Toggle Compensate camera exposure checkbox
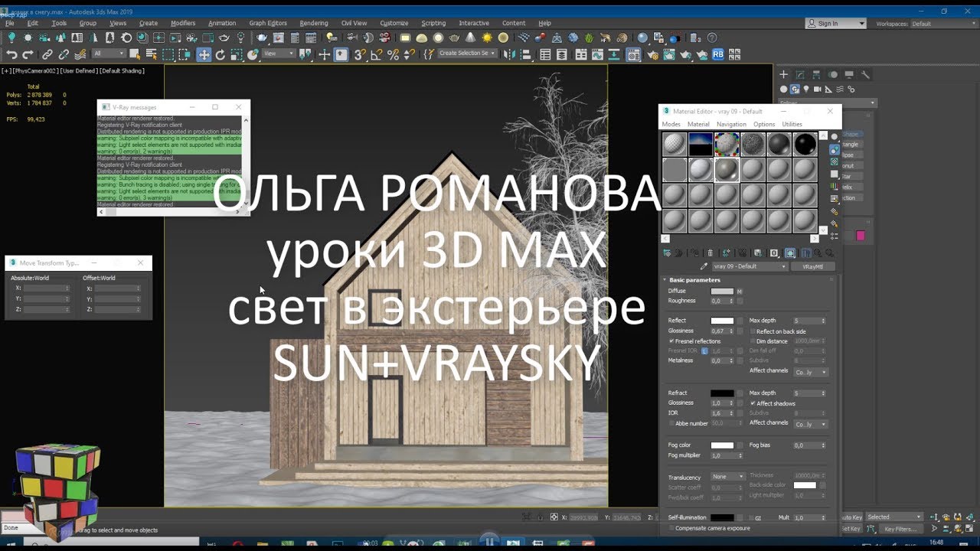Image resolution: width=980 pixels, height=551 pixels. 671,528
